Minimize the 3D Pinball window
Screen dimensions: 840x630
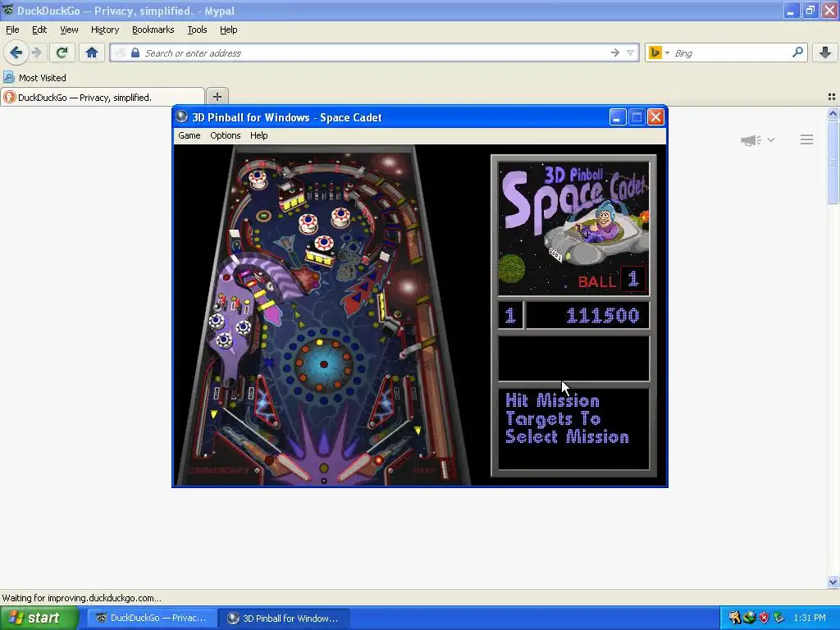point(618,116)
